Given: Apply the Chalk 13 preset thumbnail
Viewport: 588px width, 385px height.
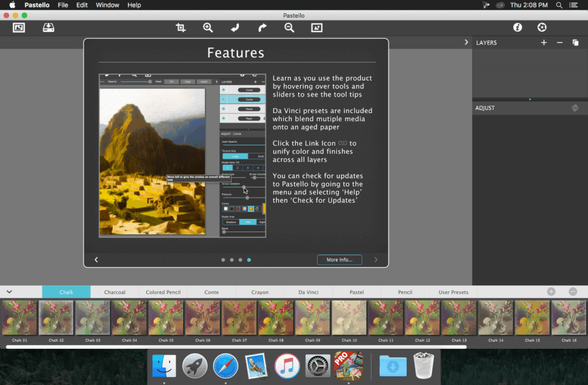Looking at the screenshot, I should (459, 317).
